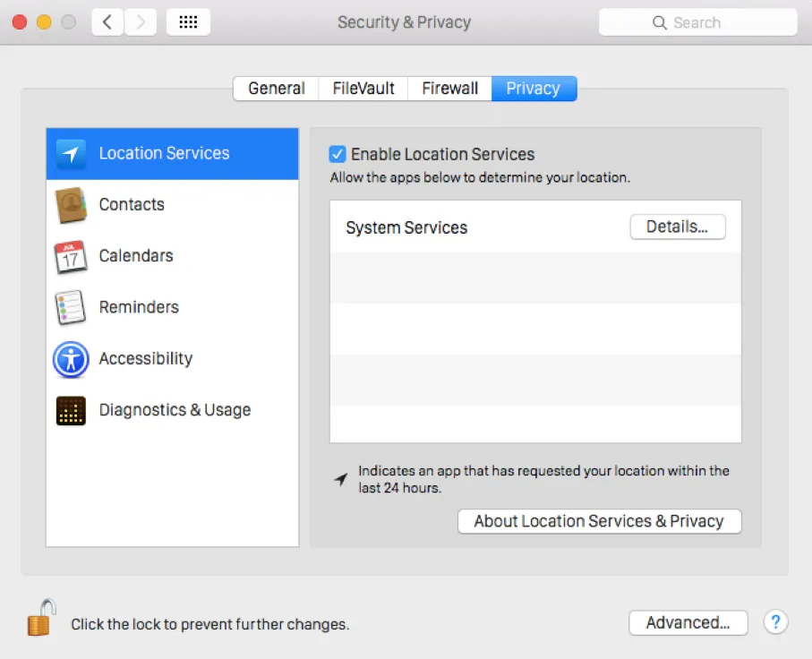Open System Services Details button
The width and height of the screenshot is (812, 659).
coord(677,227)
